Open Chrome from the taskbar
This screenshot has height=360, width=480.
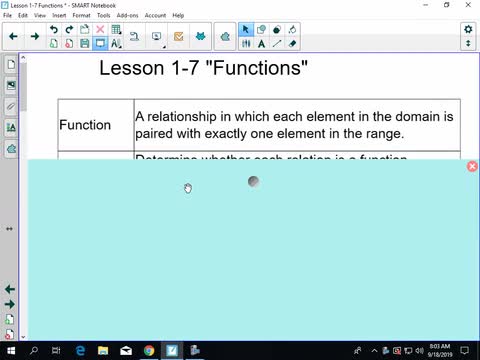(x=149, y=350)
